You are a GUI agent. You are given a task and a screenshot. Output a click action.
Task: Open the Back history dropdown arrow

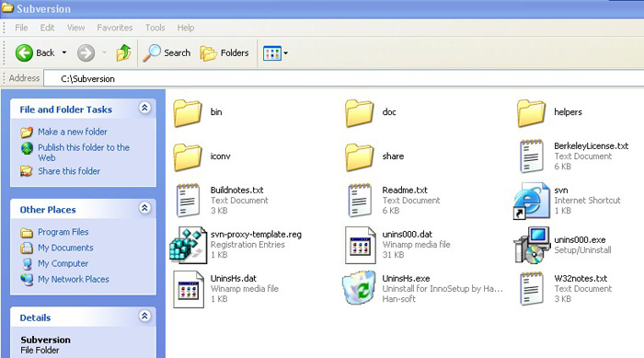[x=64, y=52]
